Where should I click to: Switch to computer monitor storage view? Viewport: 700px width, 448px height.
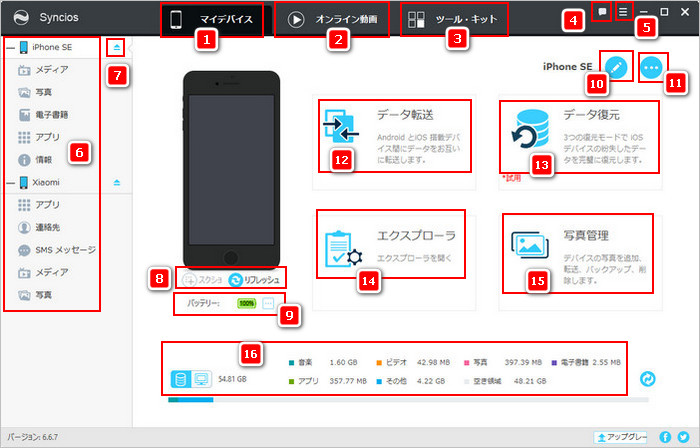click(202, 379)
